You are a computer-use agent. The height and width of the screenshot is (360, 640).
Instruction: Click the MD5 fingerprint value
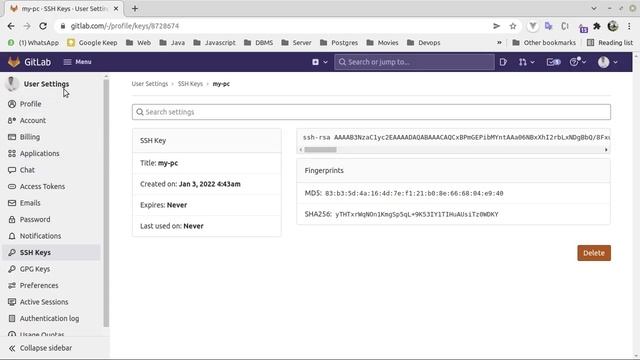414,193
